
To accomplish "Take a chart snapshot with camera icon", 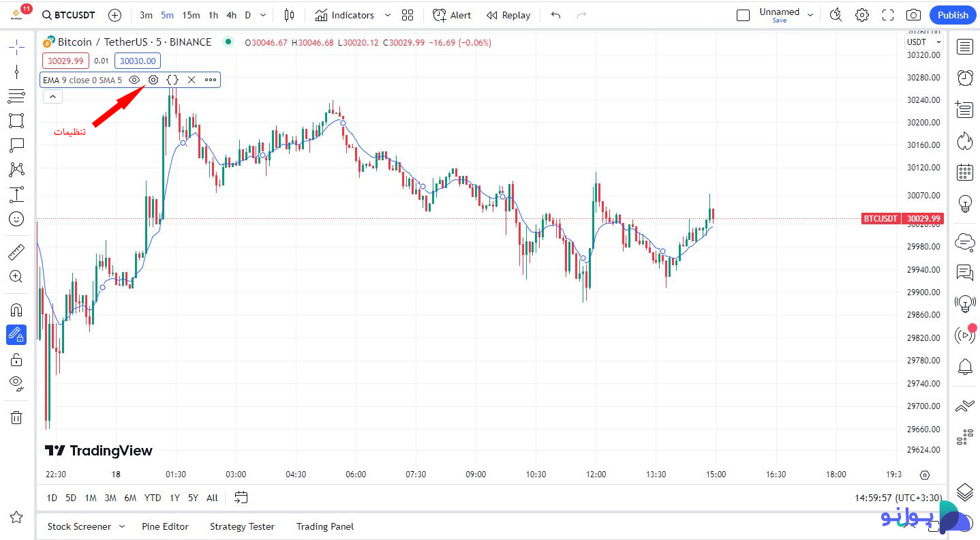I will 914,15.
